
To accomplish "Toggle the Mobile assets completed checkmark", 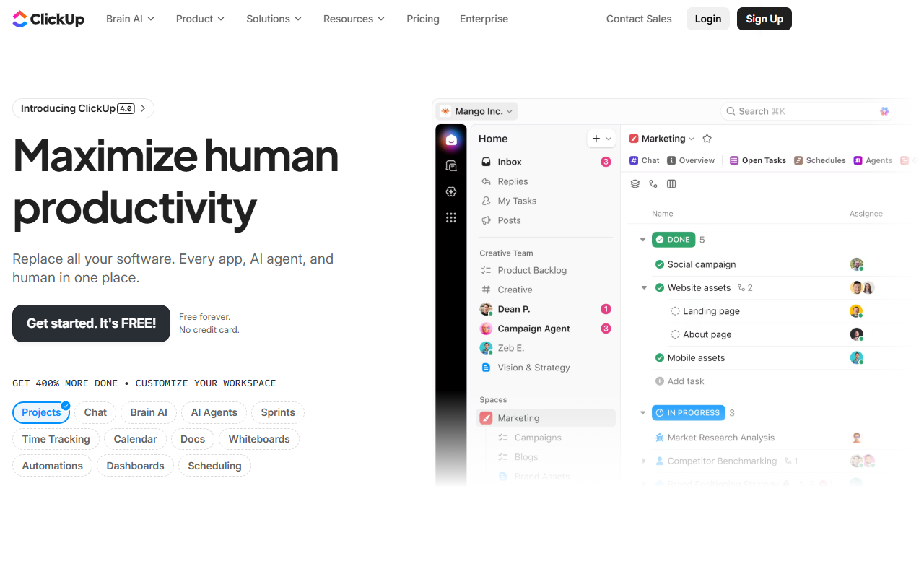I will tap(659, 357).
